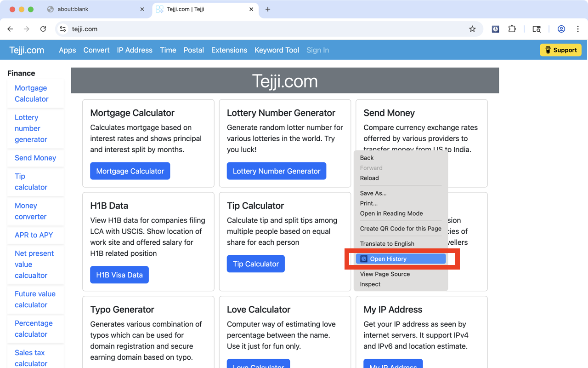Open the Apps nav menu
588x368 pixels.
[68, 50]
